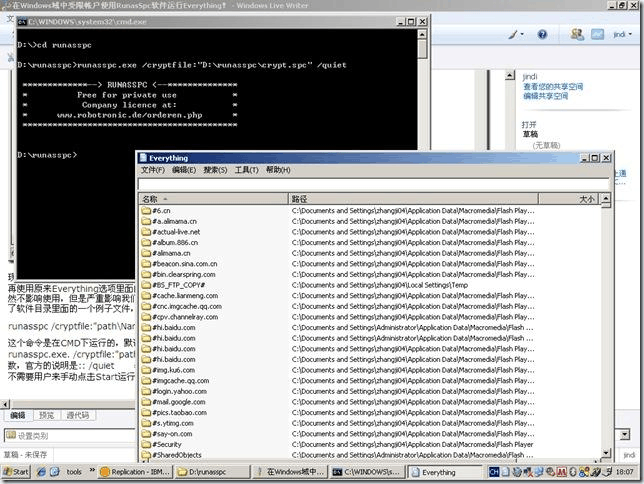Image resolution: width=644 pixels, height=484 pixels.
Task: Switch to Replication - IBM taskbar button
Action: click(136, 472)
